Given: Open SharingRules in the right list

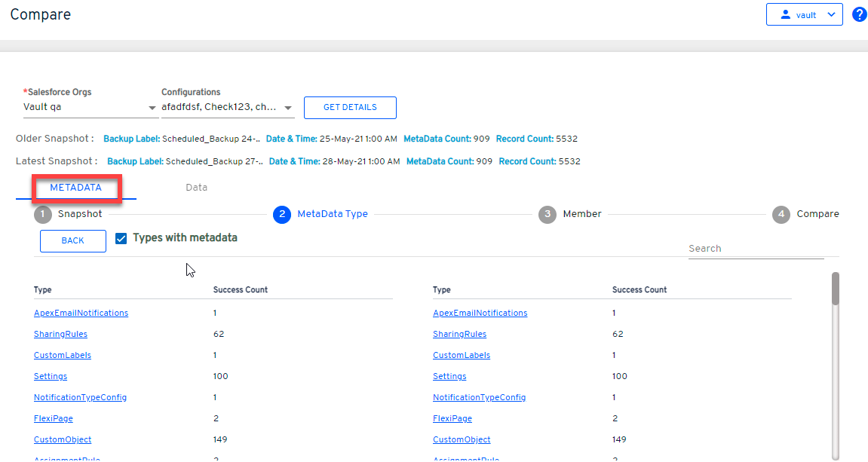Looking at the screenshot, I should click(459, 334).
